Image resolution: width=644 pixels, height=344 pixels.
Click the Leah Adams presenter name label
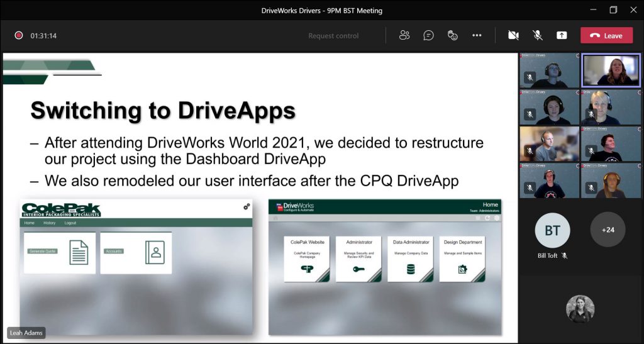pos(26,333)
